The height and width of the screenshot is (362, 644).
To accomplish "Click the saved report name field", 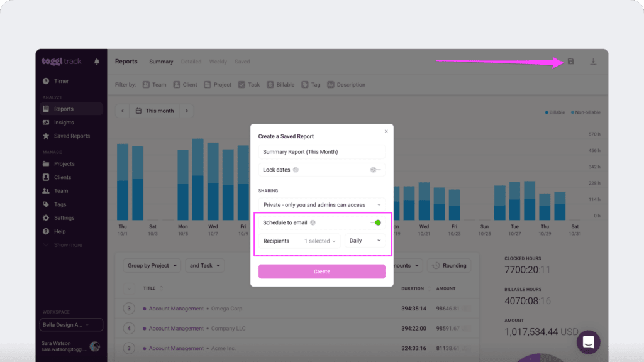I will click(321, 152).
